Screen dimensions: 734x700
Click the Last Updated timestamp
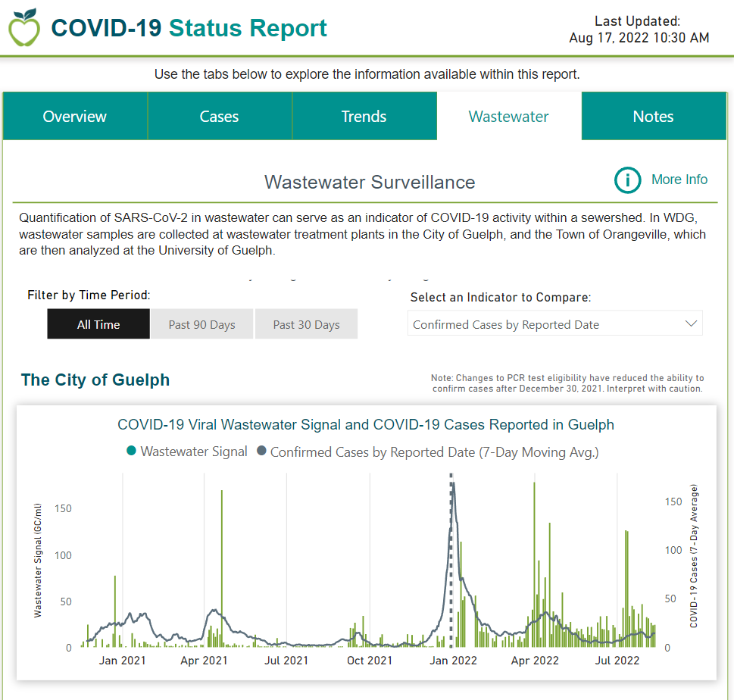tap(639, 30)
